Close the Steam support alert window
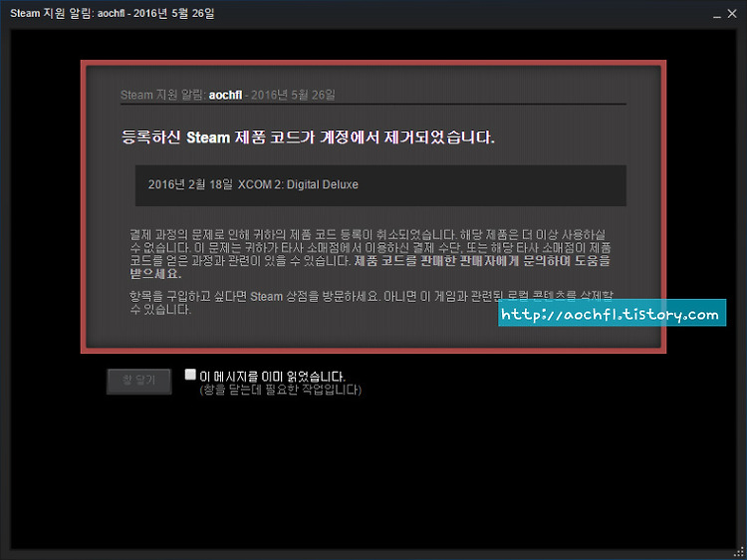 coord(732,14)
